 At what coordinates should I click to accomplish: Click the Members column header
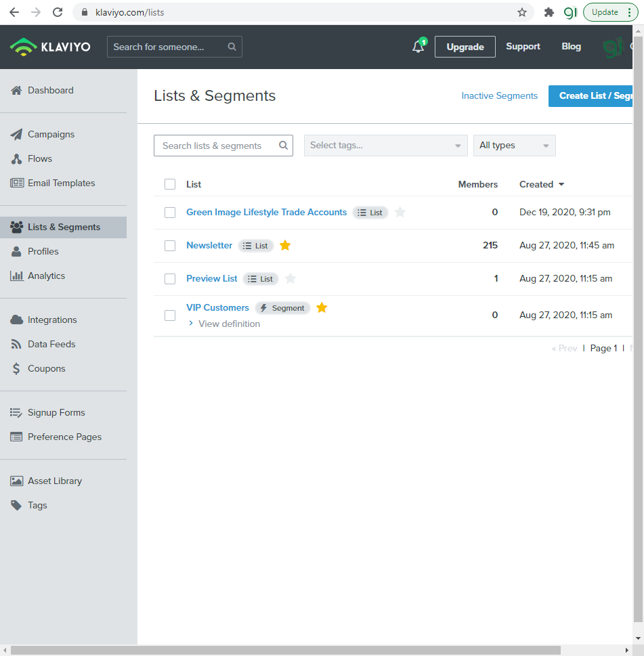coord(478,184)
